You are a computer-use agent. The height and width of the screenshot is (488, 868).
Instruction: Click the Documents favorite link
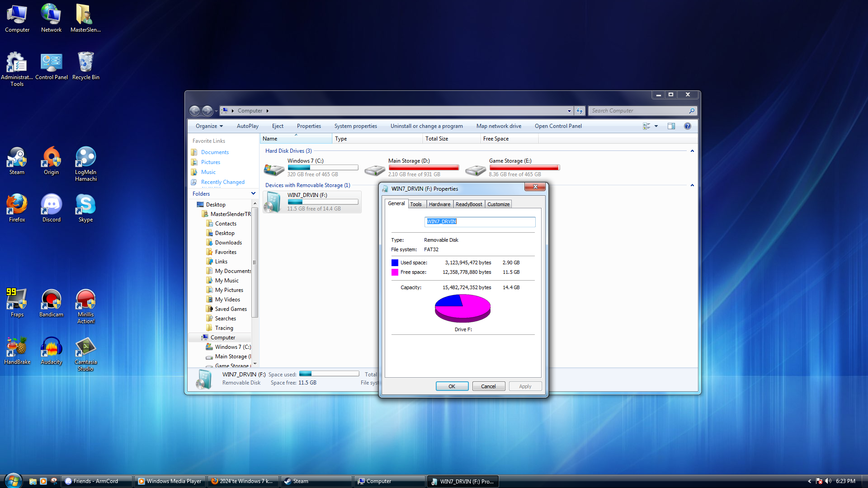click(x=215, y=152)
